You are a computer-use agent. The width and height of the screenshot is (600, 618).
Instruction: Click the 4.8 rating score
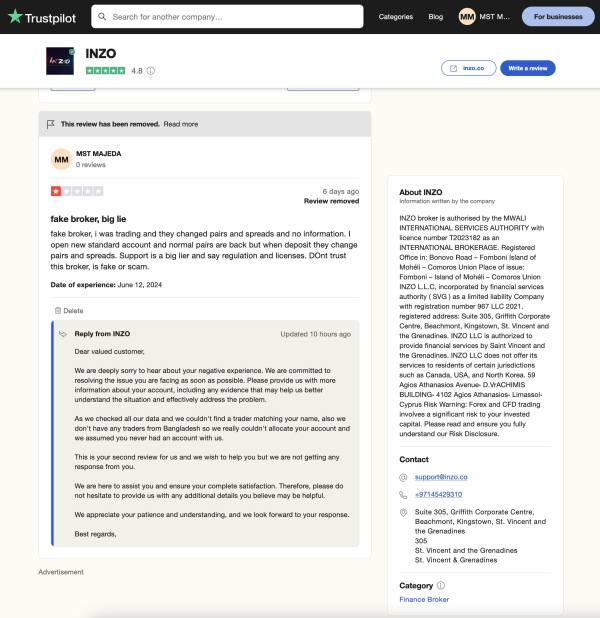(137, 71)
